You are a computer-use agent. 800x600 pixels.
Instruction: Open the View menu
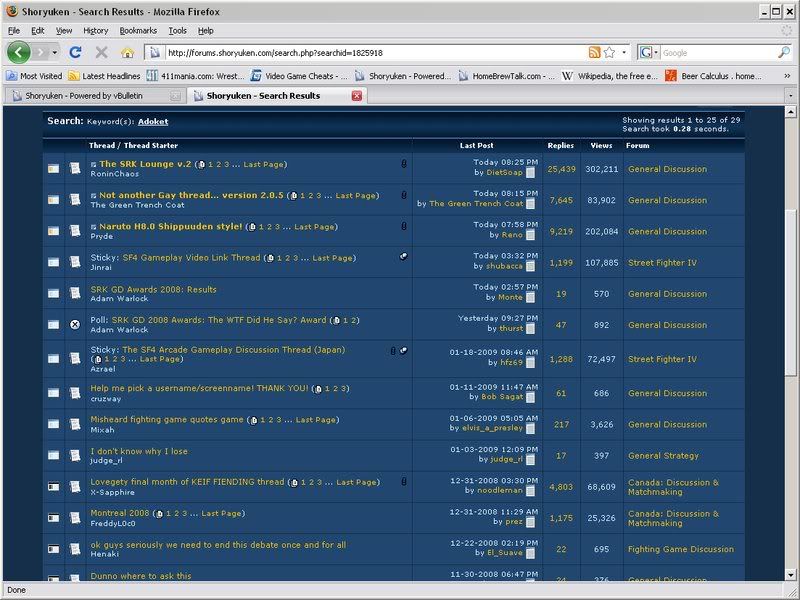click(64, 31)
